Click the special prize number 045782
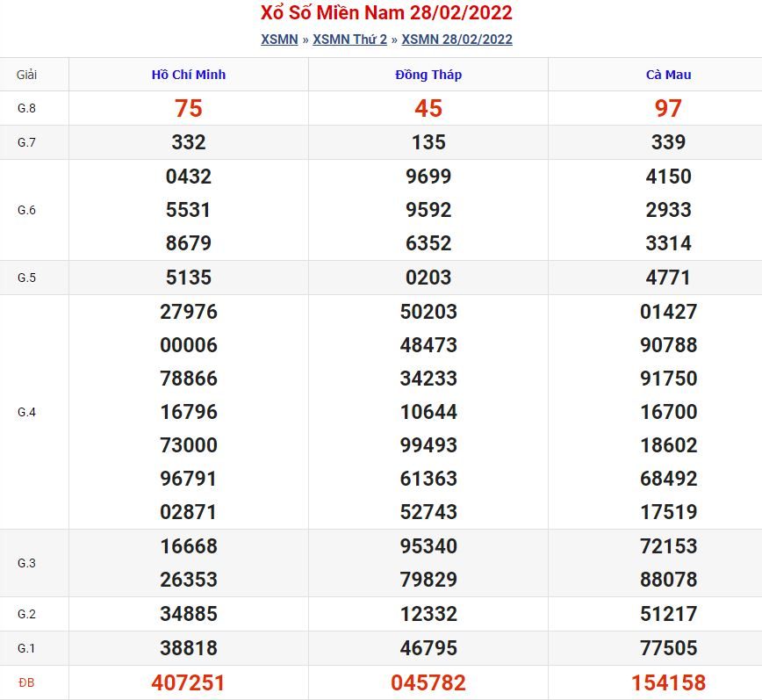 click(x=428, y=683)
